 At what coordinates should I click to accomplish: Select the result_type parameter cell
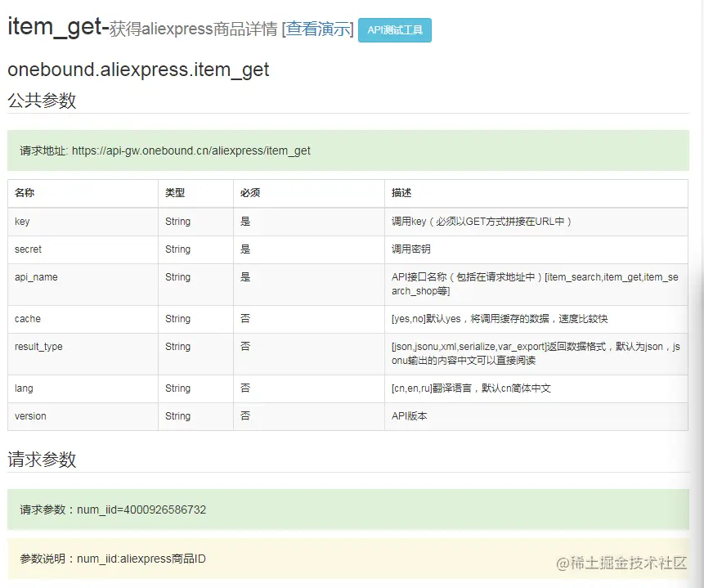coord(83,354)
